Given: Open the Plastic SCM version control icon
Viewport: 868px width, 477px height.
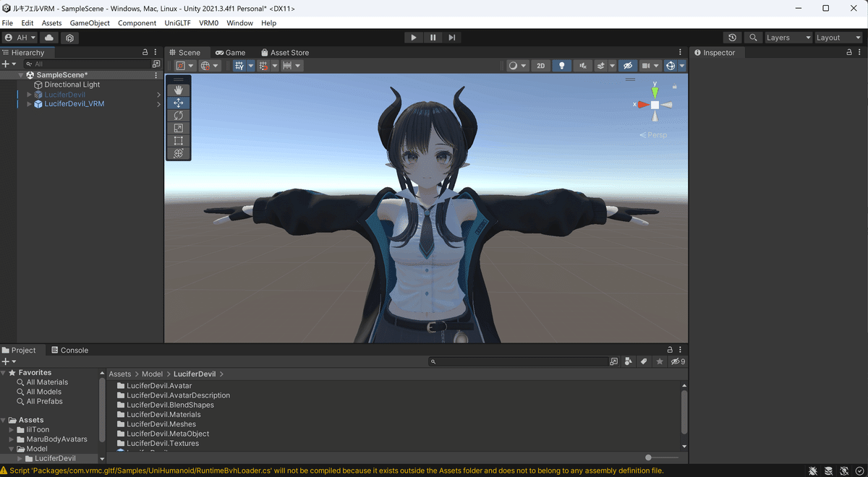Looking at the screenshot, I should (x=70, y=38).
